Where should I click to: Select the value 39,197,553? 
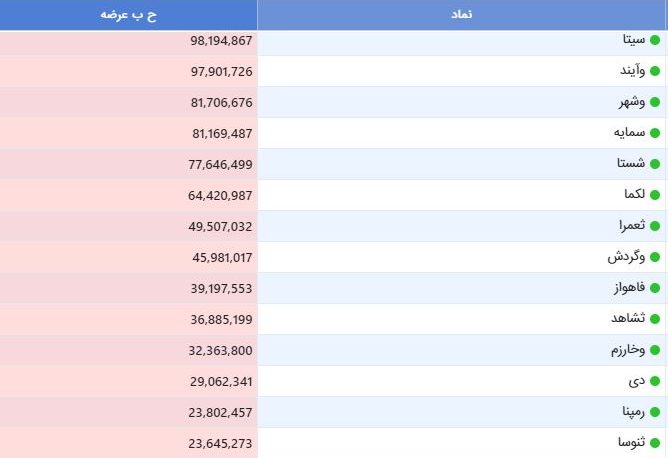[222, 289]
